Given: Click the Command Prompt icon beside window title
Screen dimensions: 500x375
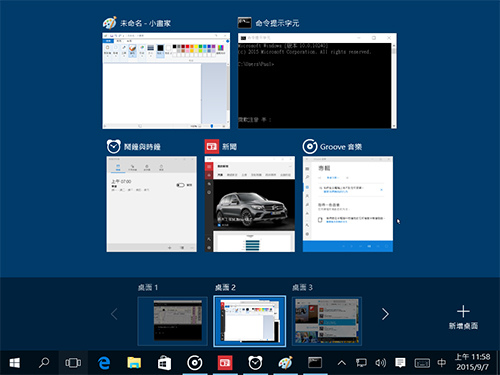Looking at the screenshot, I should coord(244,23).
